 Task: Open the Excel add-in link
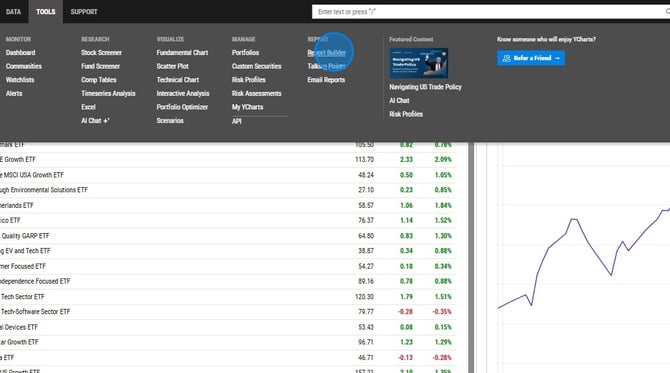(x=88, y=107)
